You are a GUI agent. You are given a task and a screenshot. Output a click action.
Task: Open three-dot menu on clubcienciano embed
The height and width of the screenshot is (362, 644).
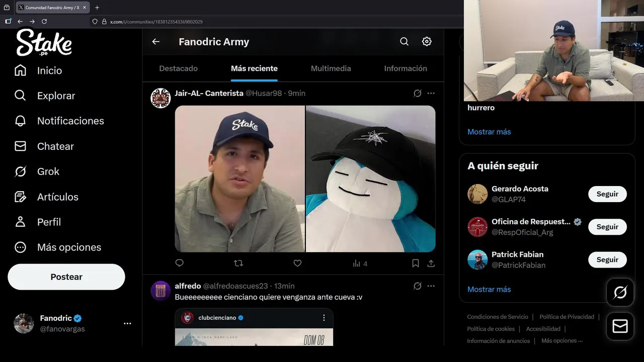point(324,318)
